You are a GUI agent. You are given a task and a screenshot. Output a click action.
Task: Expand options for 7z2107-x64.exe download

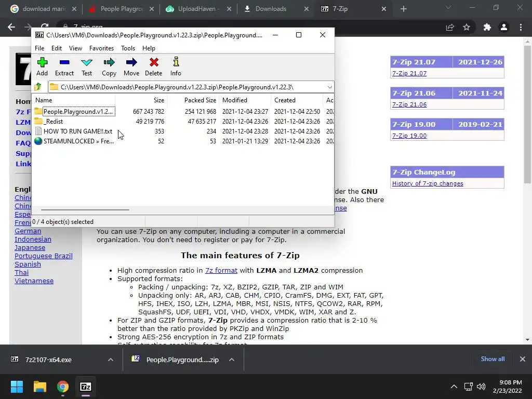pos(111,360)
